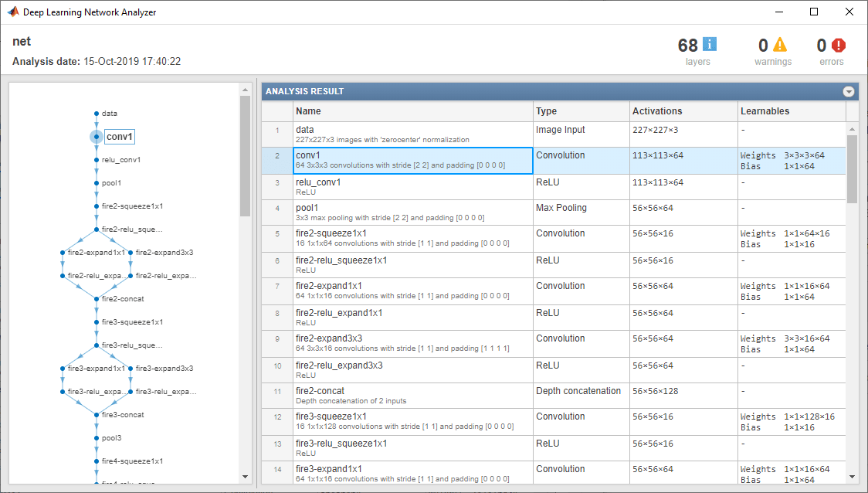Viewport: 868px width, 493px height.
Task: Open the Analysis Result column options dropdown
Action: point(849,91)
